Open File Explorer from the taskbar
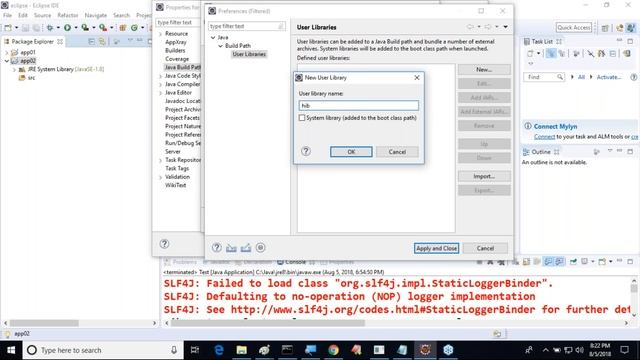Viewport: 640px width, 360px height. pyautogui.click(x=242, y=350)
